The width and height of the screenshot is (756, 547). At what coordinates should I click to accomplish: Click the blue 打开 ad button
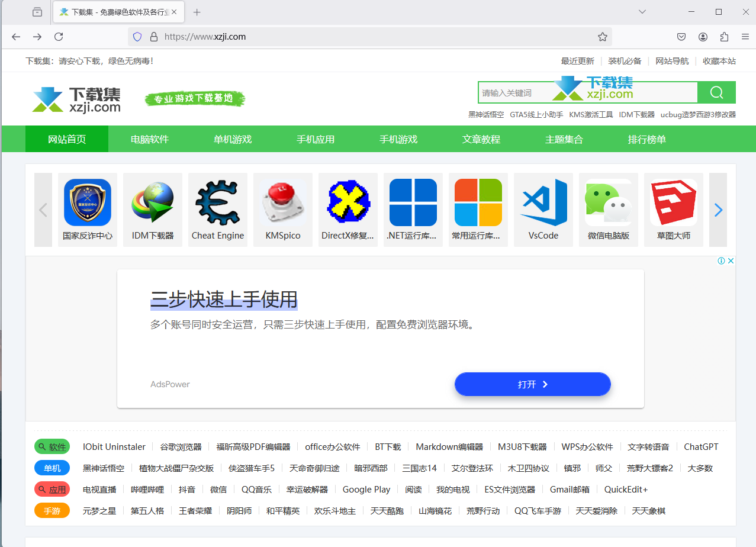[x=533, y=384]
